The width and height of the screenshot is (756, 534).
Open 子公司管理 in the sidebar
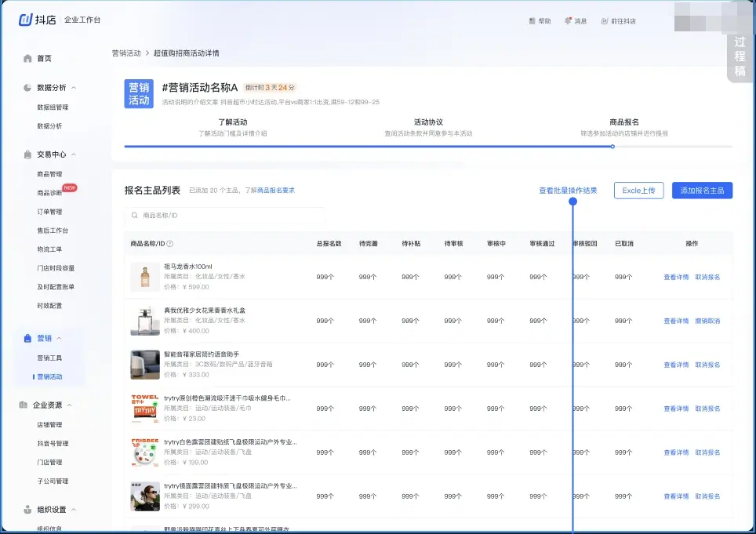click(53, 481)
